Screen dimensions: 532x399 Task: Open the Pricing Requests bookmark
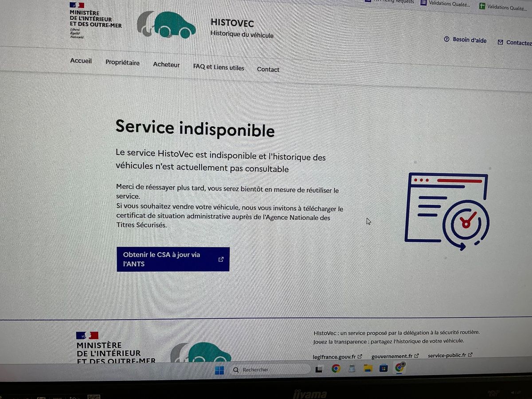[390, 2]
